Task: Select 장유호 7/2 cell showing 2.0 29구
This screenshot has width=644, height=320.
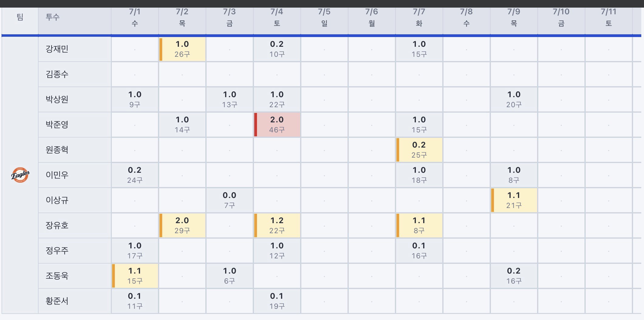Action: coord(182,226)
